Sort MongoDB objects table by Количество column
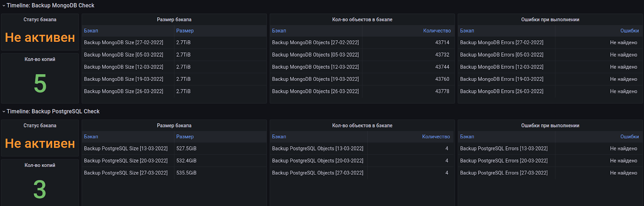This screenshot has height=206, width=644. click(437, 31)
